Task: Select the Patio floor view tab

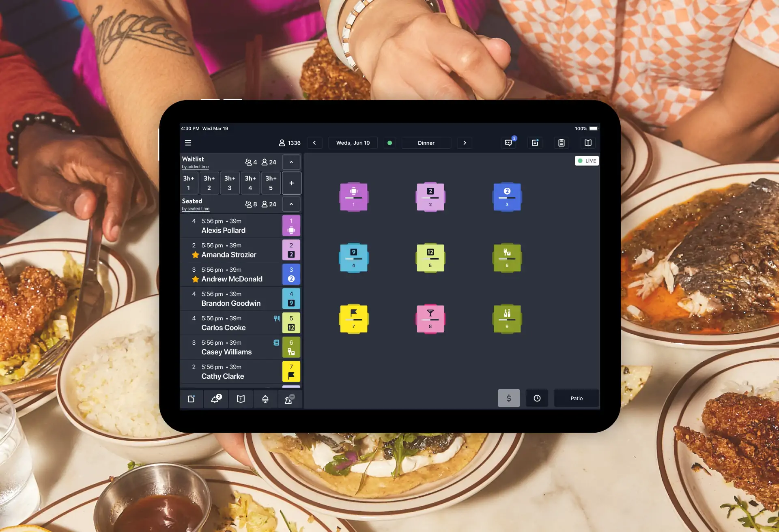Action: [x=577, y=398]
